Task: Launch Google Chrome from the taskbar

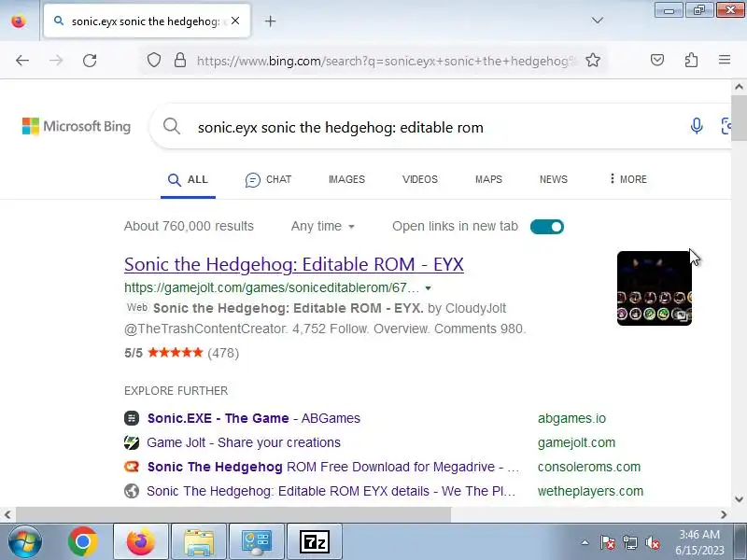Action: pos(83,541)
